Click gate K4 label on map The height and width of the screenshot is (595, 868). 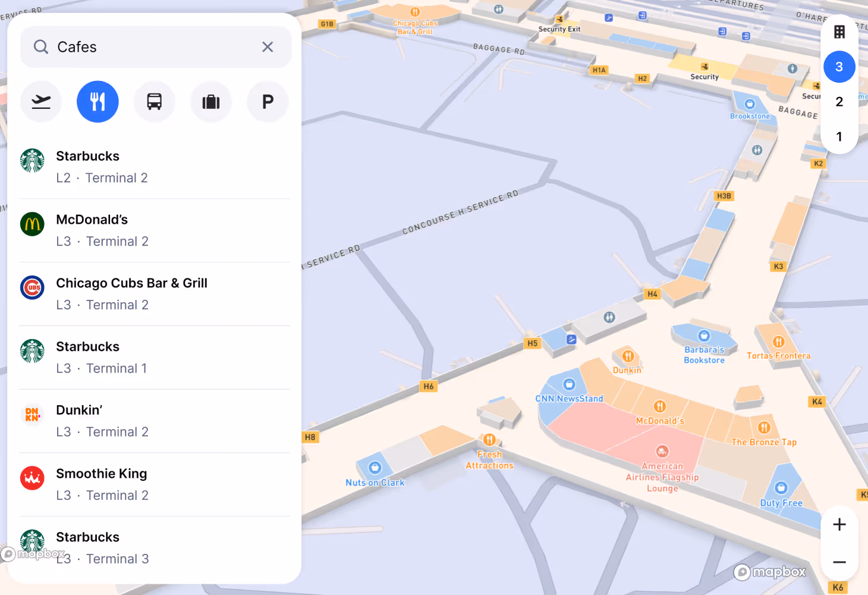coord(817,402)
